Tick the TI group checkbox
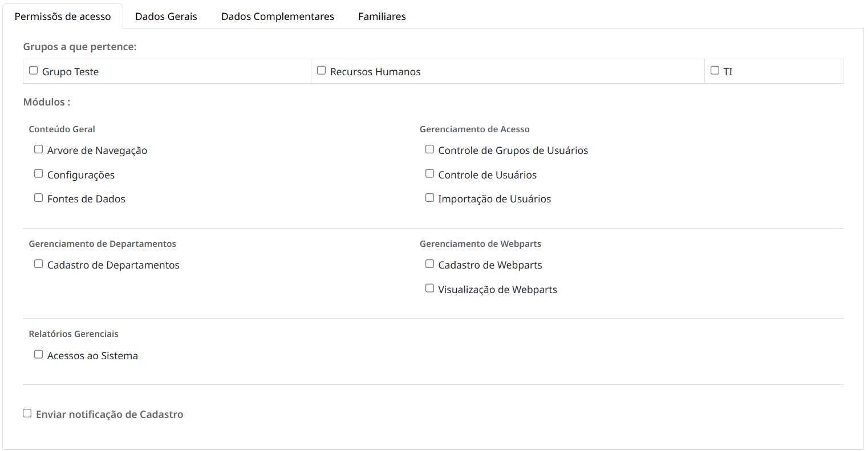The width and height of the screenshot is (868, 451). (x=715, y=71)
